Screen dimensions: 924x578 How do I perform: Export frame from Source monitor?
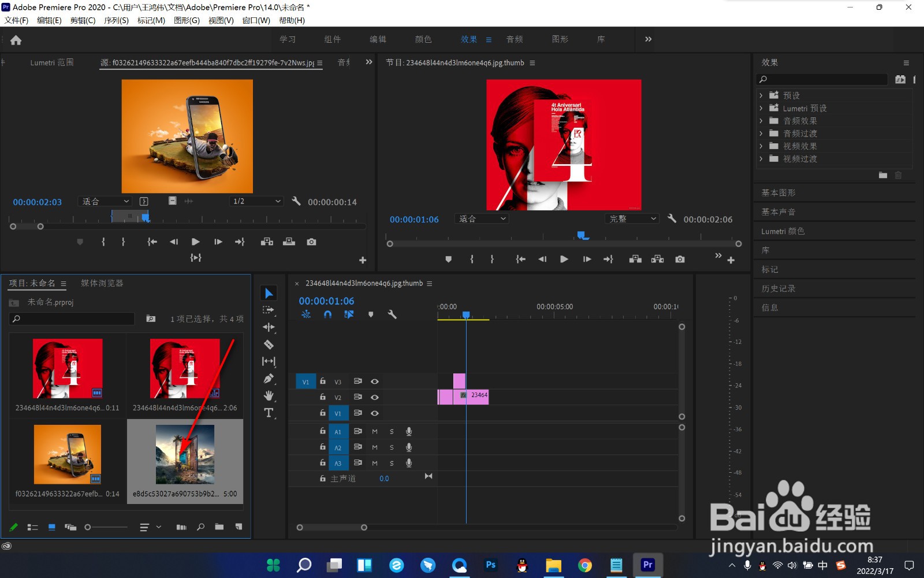(311, 242)
